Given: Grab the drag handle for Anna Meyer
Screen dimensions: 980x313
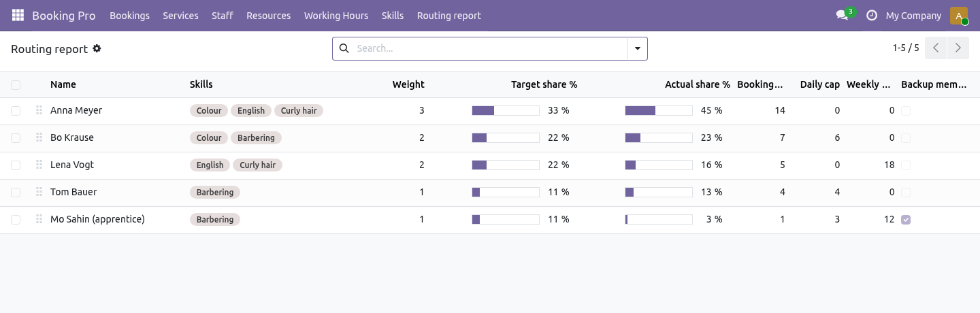Looking at the screenshot, I should pyautogui.click(x=39, y=110).
